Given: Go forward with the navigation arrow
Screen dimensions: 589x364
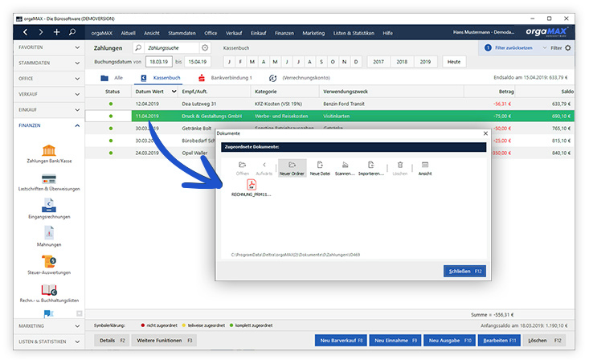Looking at the screenshot, I should point(41,32).
